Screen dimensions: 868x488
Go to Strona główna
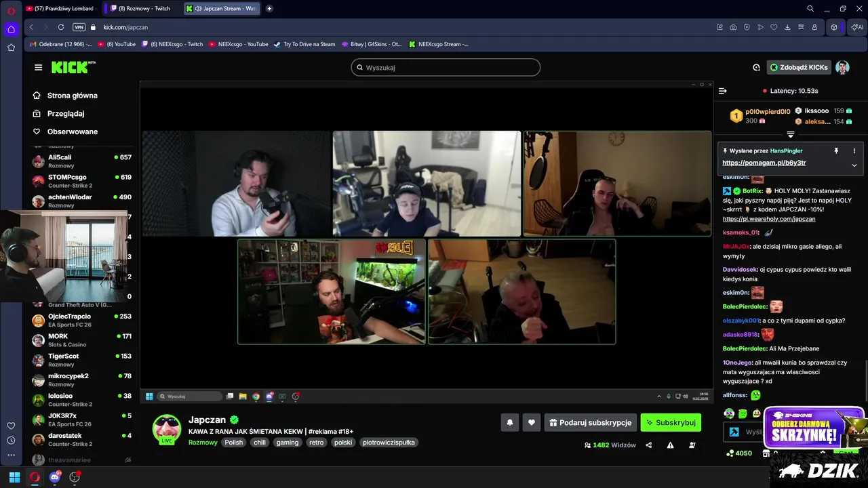65,96
